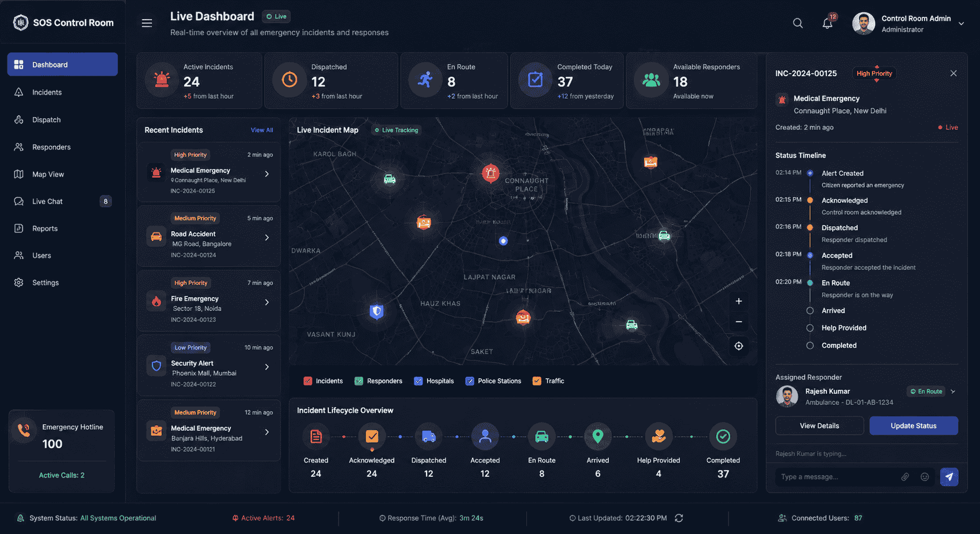Click the Accepted lifecycle stage icon
The image size is (980, 534).
point(485,437)
